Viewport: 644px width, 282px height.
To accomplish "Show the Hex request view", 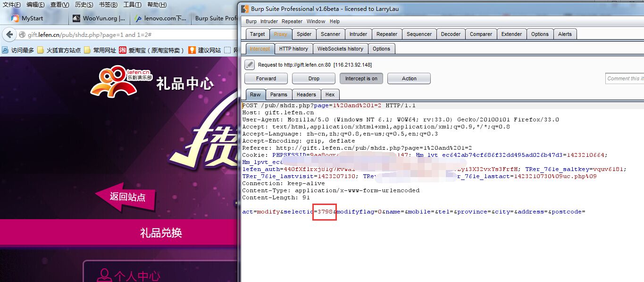I will 330,94.
